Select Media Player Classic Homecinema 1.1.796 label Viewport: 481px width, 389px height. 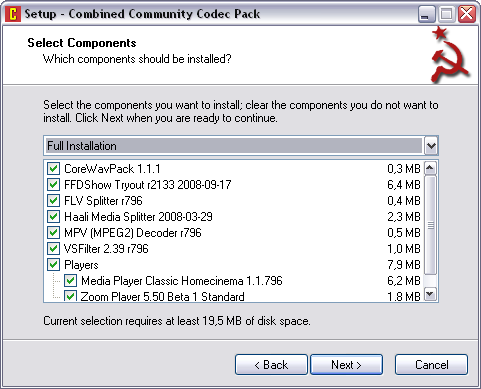point(182,281)
